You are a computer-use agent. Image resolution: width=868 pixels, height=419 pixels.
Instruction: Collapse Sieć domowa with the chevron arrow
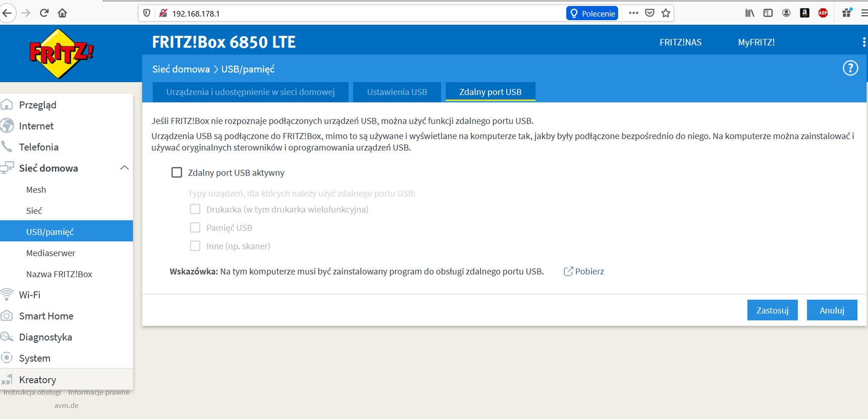(x=124, y=168)
